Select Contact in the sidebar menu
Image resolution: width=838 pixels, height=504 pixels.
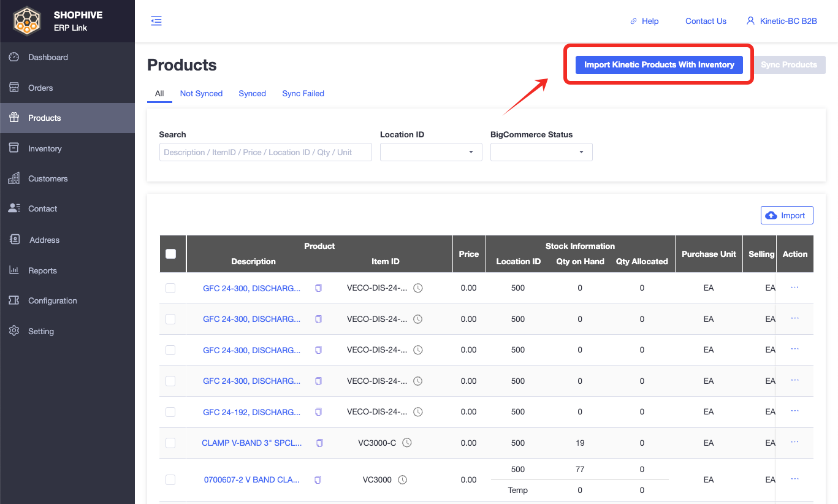tap(67, 208)
